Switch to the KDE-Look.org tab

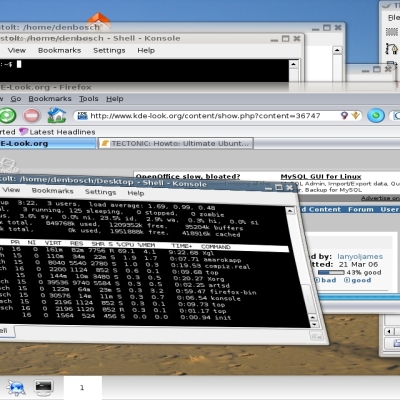pyautogui.click(x=48, y=144)
